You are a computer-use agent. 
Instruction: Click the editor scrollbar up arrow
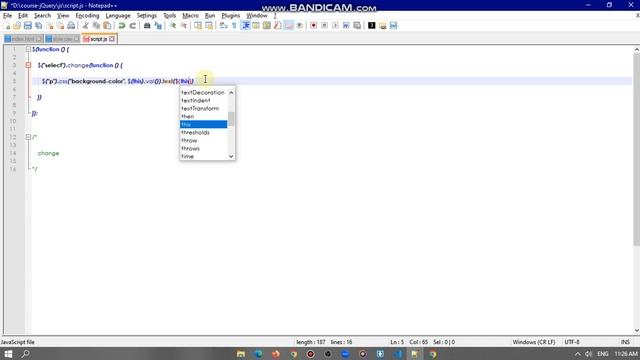pos(636,50)
